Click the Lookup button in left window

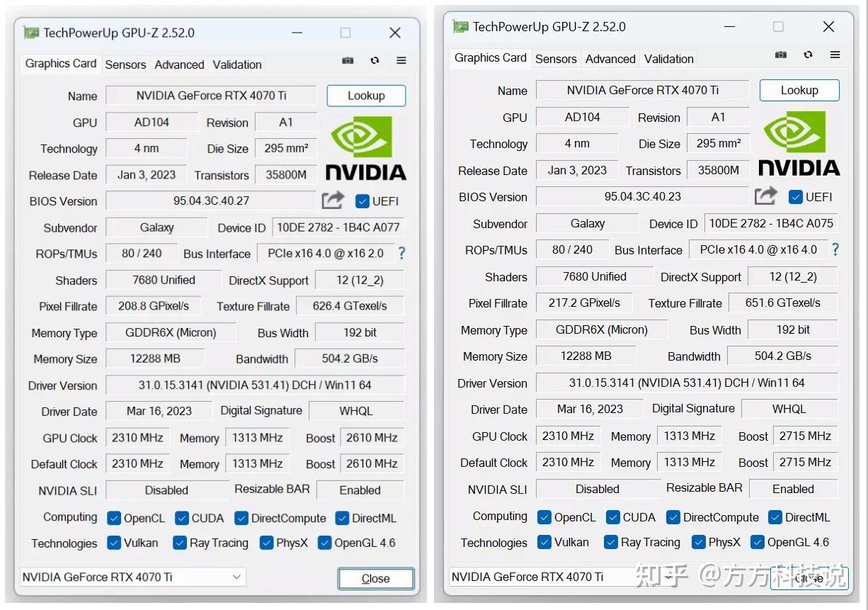[x=366, y=96]
